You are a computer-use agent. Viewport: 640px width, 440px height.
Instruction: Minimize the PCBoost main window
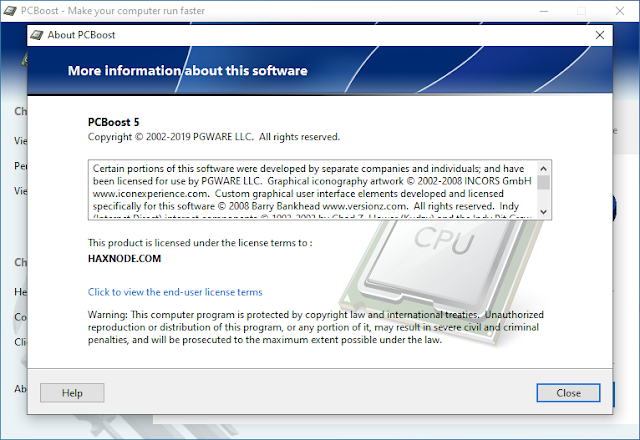point(544,11)
